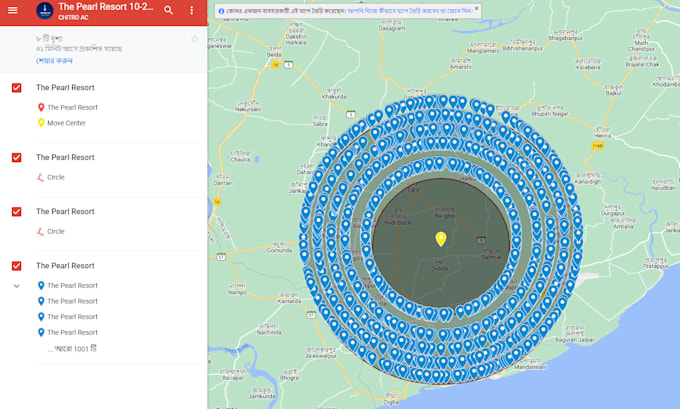Screen dimensions: 680x409
Task: Uncheck the first The Pearl Resort layer
Action: (16, 88)
